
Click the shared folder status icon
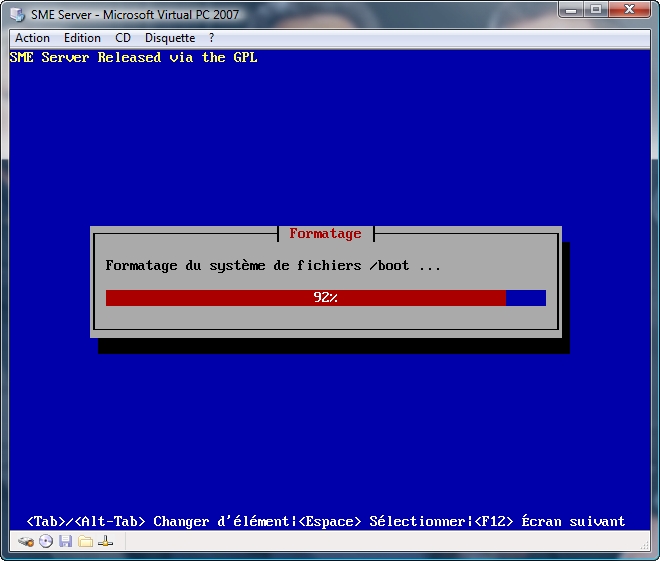[x=85, y=541]
